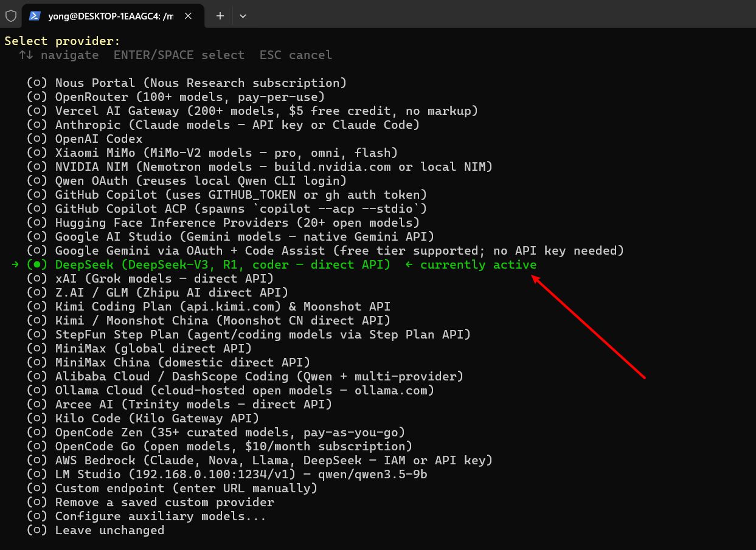Image resolution: width=756 pixels, height=550 pixels.
Task: Click Ollama Cloud row
Action: coord(231,390)
